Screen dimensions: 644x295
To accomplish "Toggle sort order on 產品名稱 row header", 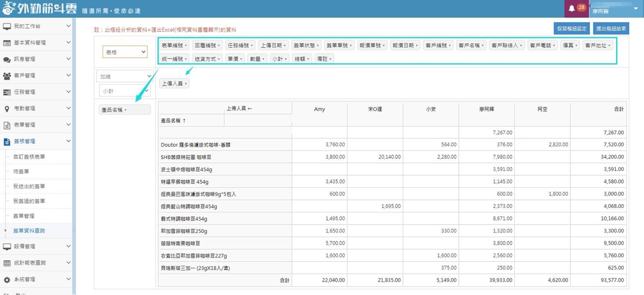I will click(184, 121).
